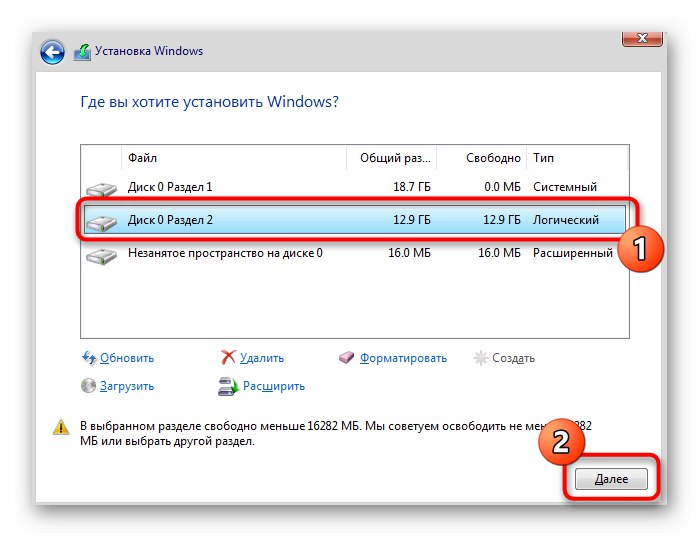Viewport: 699px width, 537px height.
Task: Click the eraser icon next to Форматировать
Action: [x=346, y=357]
